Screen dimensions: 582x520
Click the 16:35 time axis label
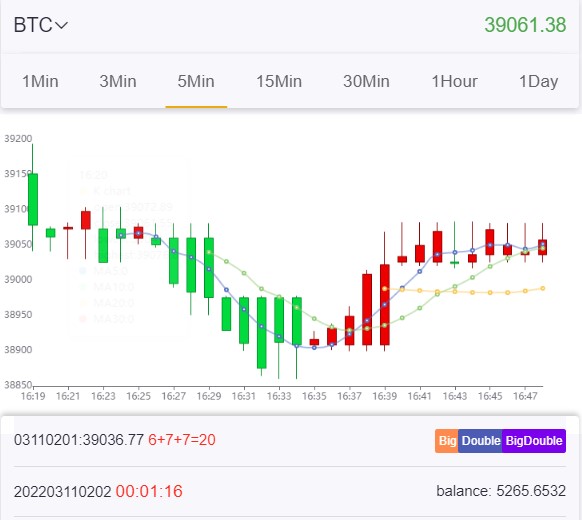click(314, 396)
